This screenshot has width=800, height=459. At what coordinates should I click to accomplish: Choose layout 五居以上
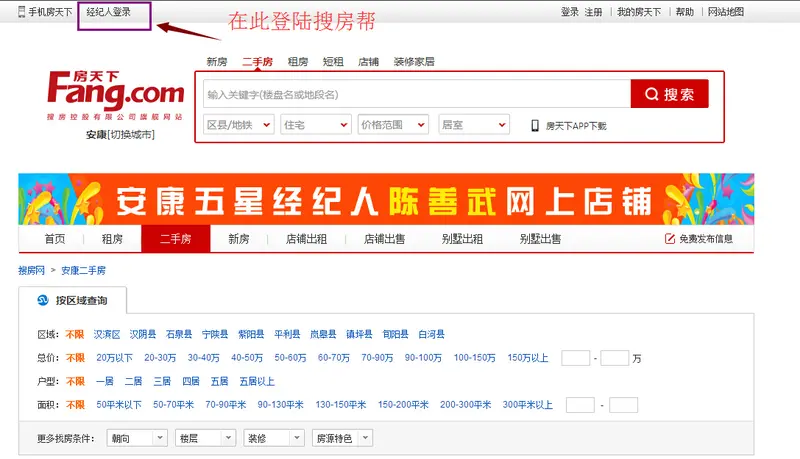click(257, 381)
